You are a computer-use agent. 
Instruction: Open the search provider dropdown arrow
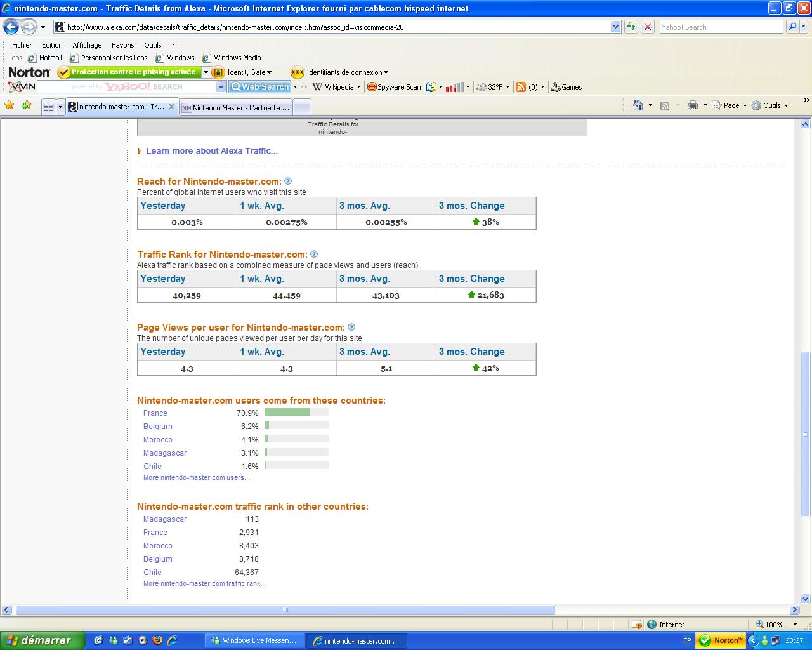pos(804,27)
